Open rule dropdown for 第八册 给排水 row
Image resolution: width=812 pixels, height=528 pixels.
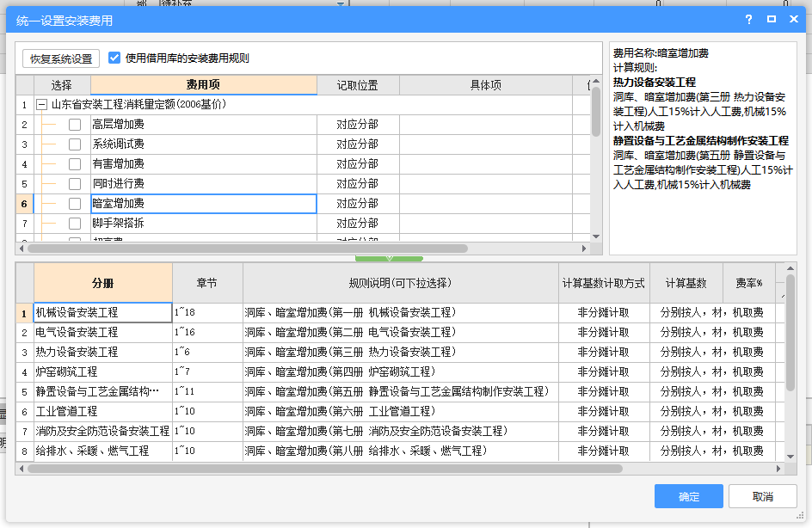click(x=400, y=451)
